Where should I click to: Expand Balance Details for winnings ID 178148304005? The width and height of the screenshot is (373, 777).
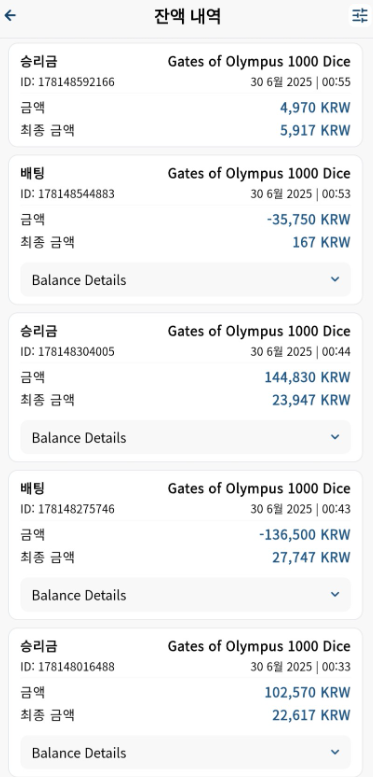click(x=185, y=438)
